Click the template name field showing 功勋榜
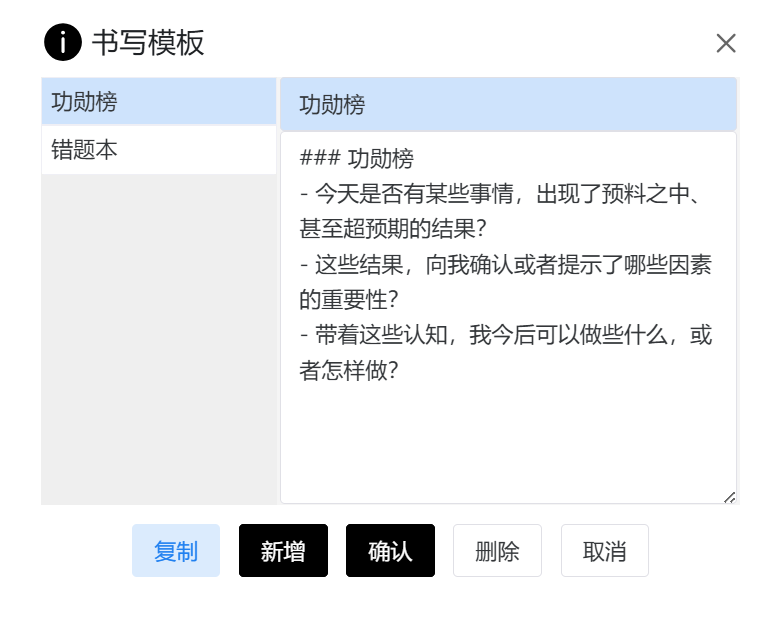The height and width of the screenshot is (617, 775). click(508, 105)
